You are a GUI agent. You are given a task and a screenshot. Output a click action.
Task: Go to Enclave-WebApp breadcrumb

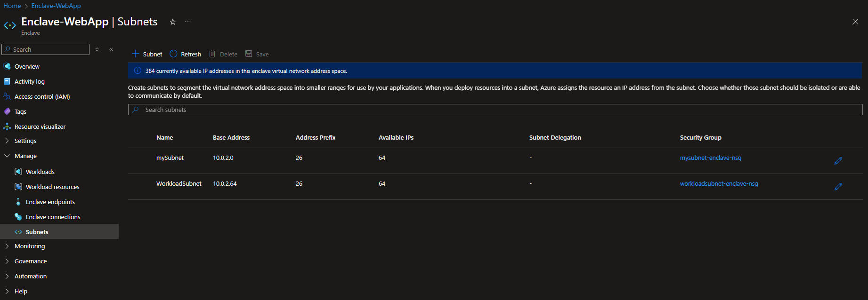click(56, 6)
